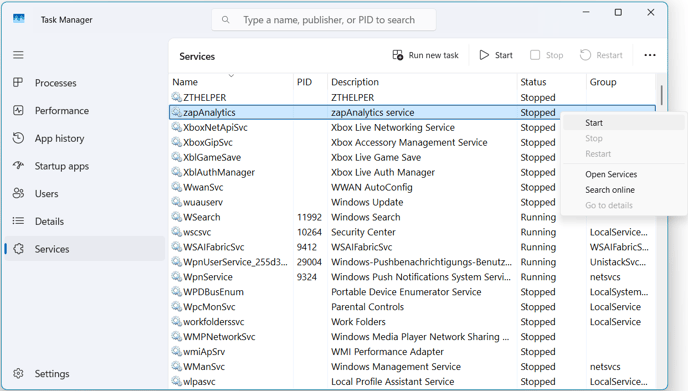The height and width of the screenshot is (391, 688).
Task: Open the hamburger navigation menu icon
Action: tap(18, 55)
